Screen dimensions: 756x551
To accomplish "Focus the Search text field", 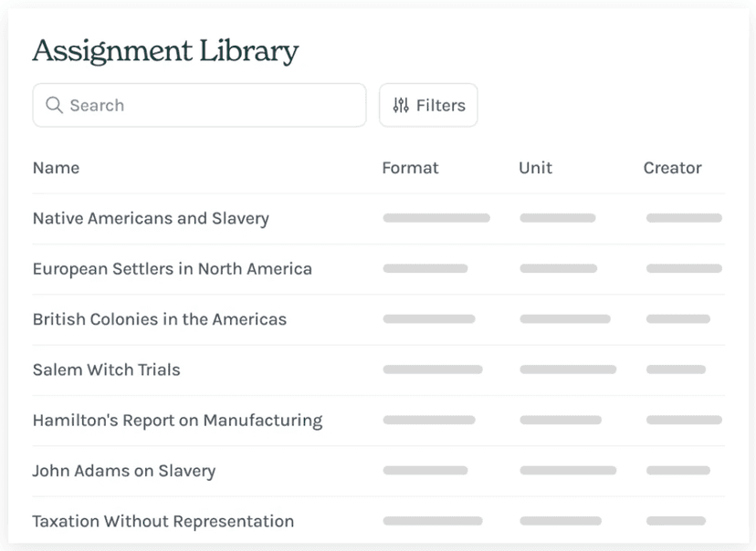I will point(210,106).
